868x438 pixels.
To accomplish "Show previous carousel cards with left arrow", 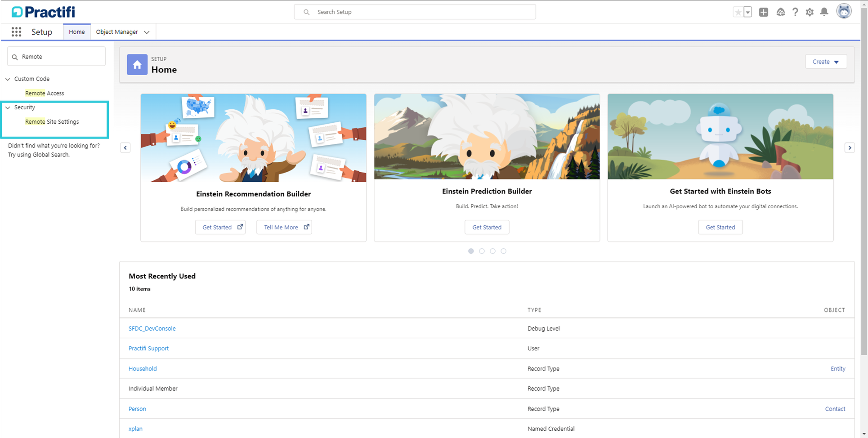I will pyautogui.click(x=125, y=147).
